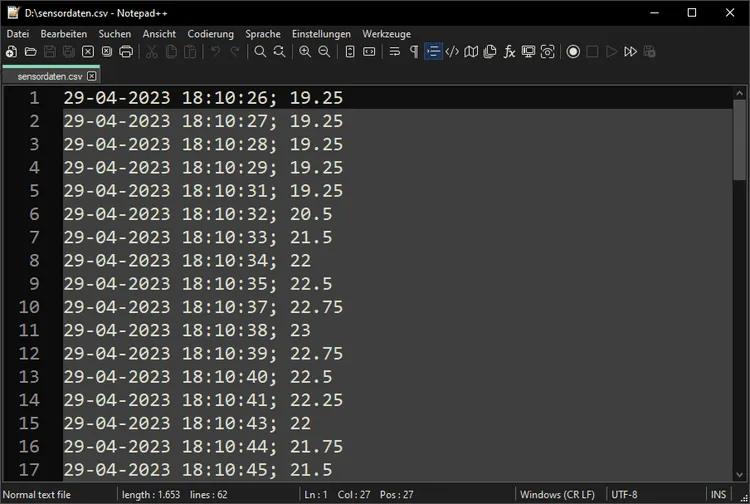Click the Windows (CR LF) status bar field
This screenshot has width=750, height=504.
pos(556,494)
